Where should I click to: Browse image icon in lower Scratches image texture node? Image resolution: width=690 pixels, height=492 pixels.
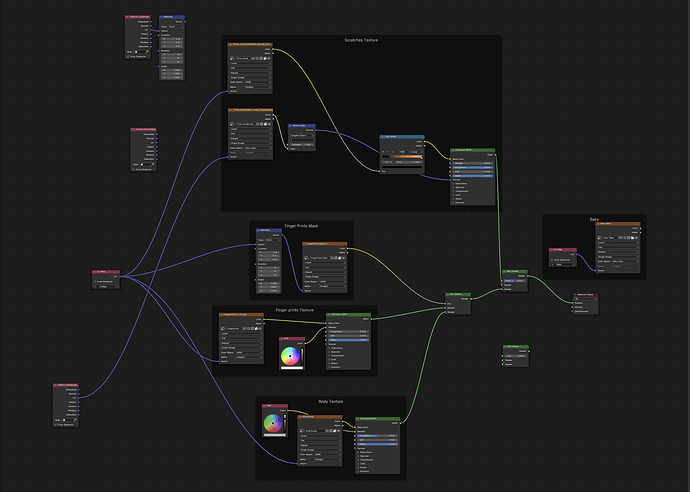[x=232, y=124]
